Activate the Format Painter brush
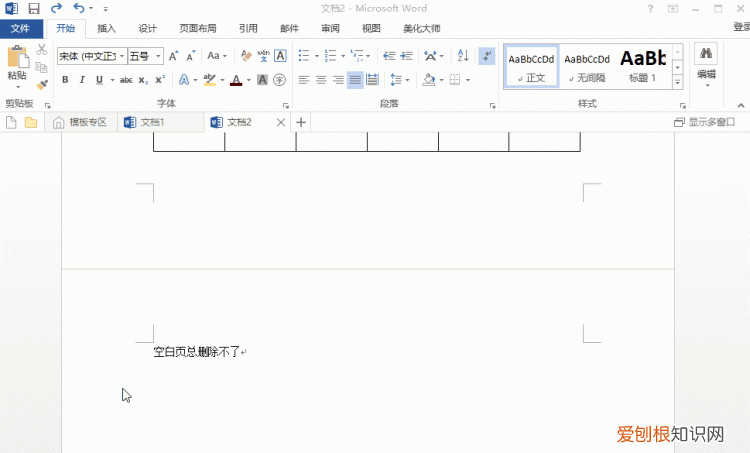Viewport: 750px width, 453px height. 42,85
